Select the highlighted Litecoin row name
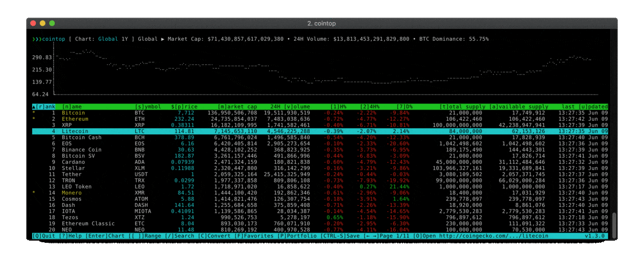This screenshot has height=275, width=644. click(x=75, y=131)
